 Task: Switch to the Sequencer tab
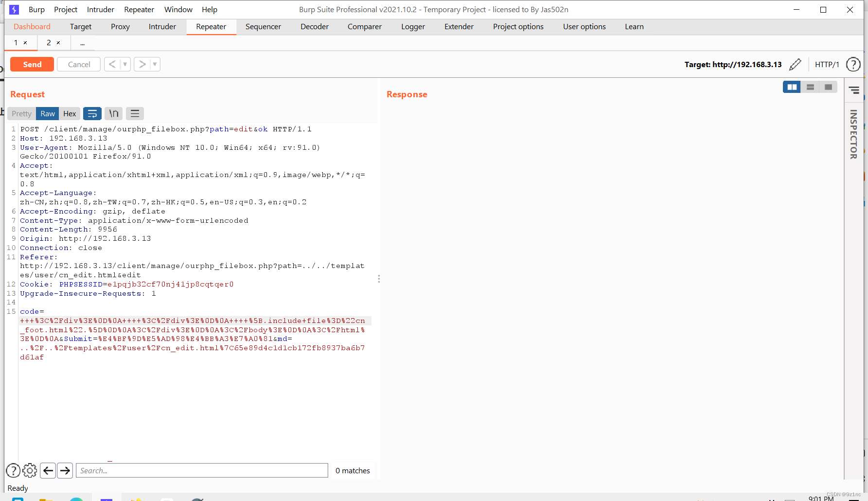click(263, 27)
